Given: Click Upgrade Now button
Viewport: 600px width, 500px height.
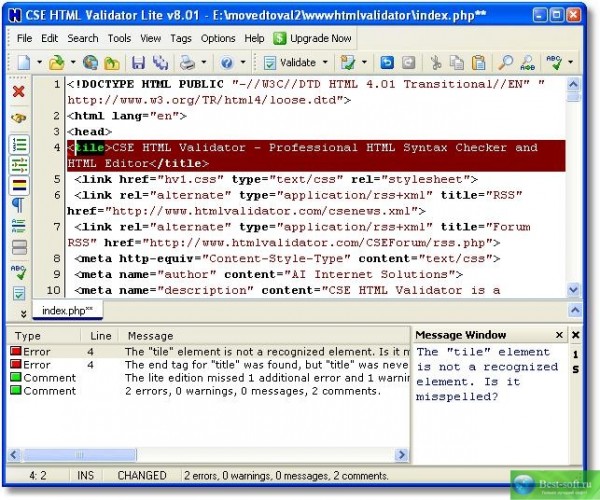Looking at the screenshot, I should (x=313, y=38).
